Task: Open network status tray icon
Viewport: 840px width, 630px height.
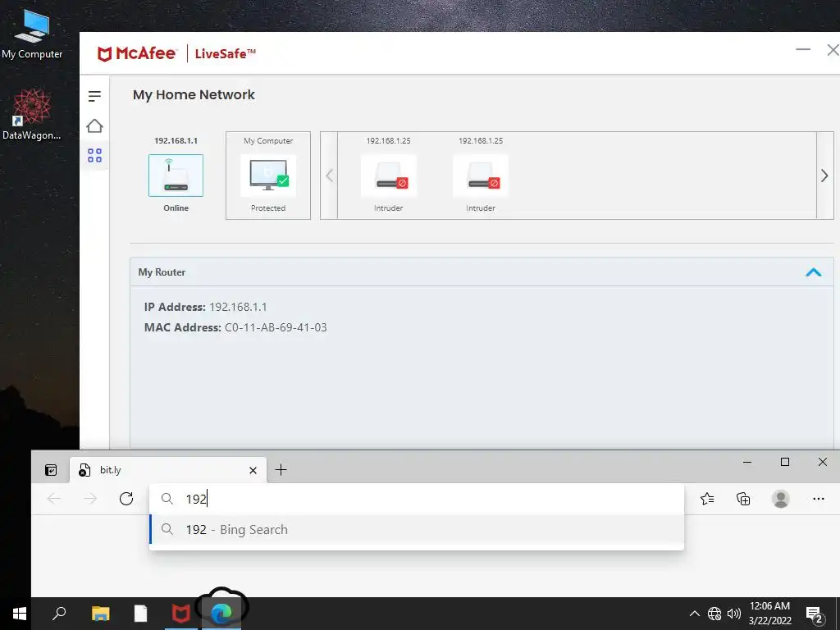Action: coord(714,614)
